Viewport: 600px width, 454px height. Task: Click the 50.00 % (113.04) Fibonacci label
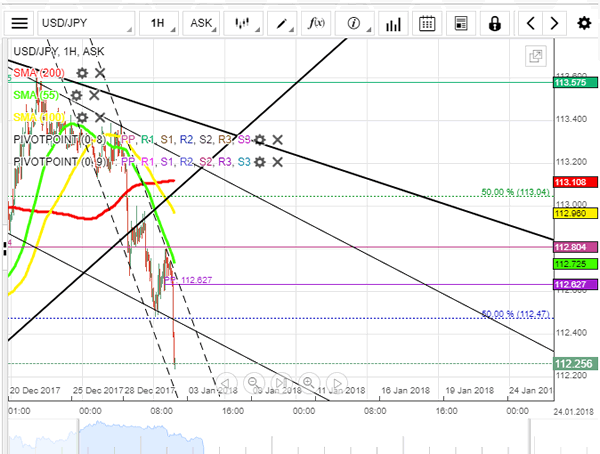[x=515, y=192]
